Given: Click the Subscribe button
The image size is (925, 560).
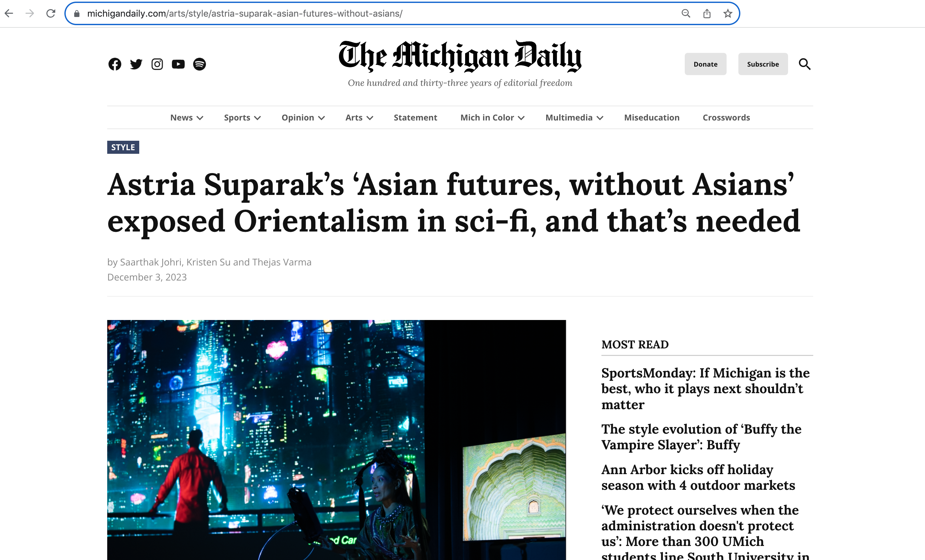Looking at the screenshot, I should 763,64.
